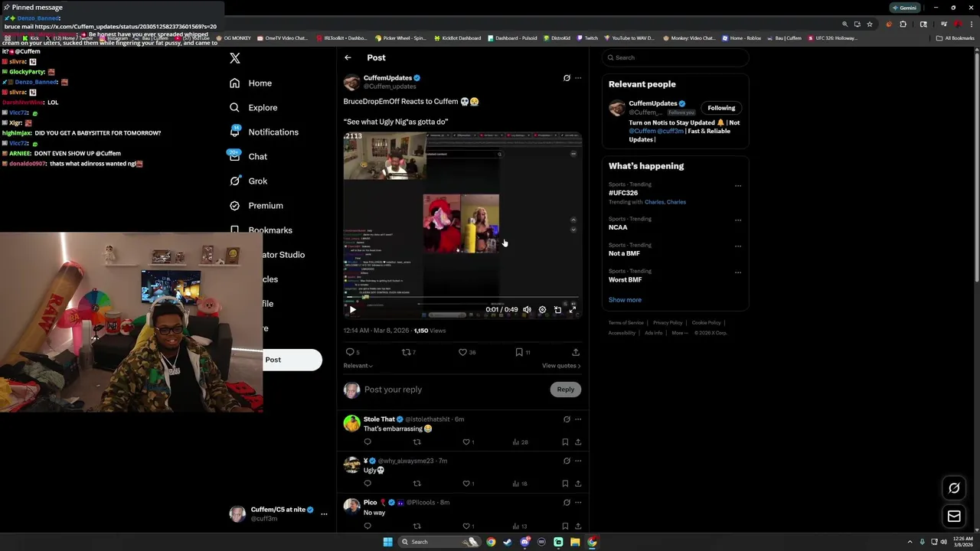
Task: Click the Post your reply field
Action: [455, 390]
